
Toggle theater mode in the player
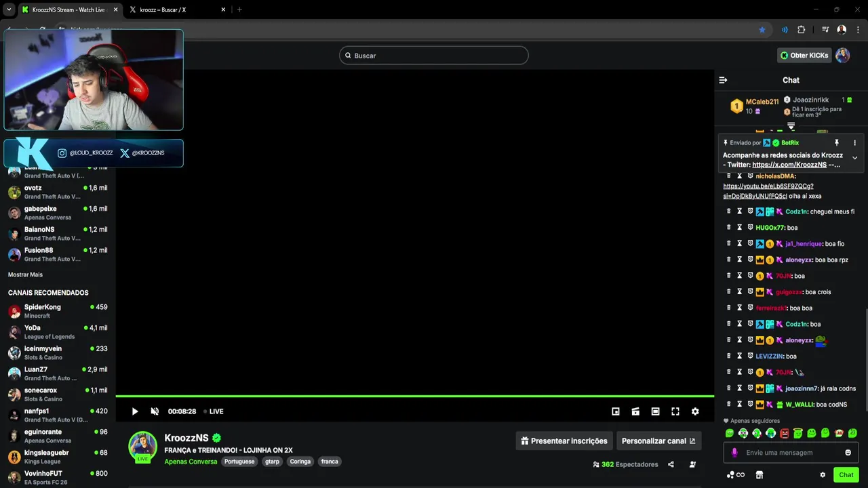coord(655,411)
